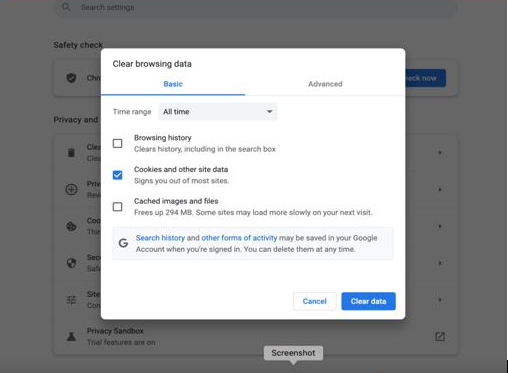Screen dimensions: 508x373
Task: Click the Safety check heading
Action: point(78,45)
